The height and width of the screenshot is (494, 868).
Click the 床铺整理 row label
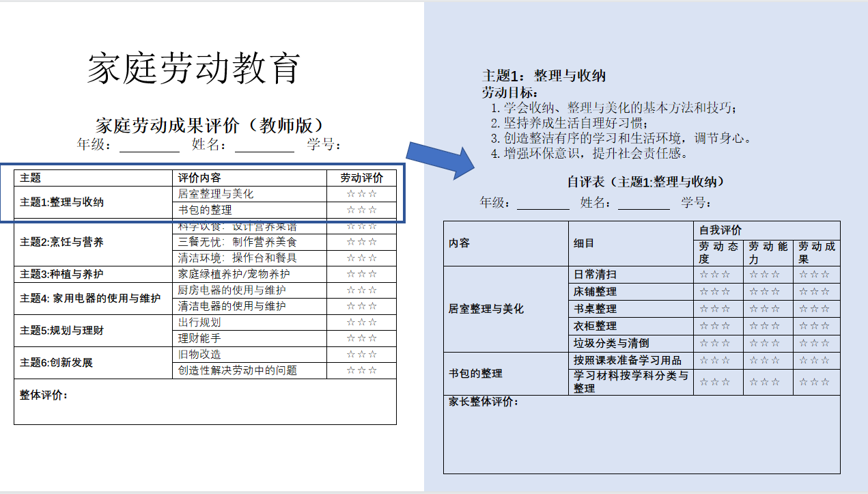tap(596, 292)
